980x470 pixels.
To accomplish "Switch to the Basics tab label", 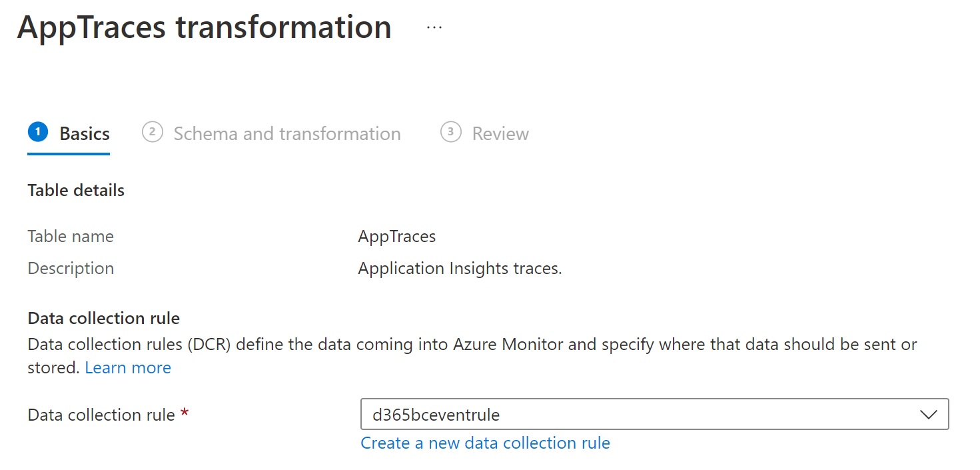I will 85,134.
